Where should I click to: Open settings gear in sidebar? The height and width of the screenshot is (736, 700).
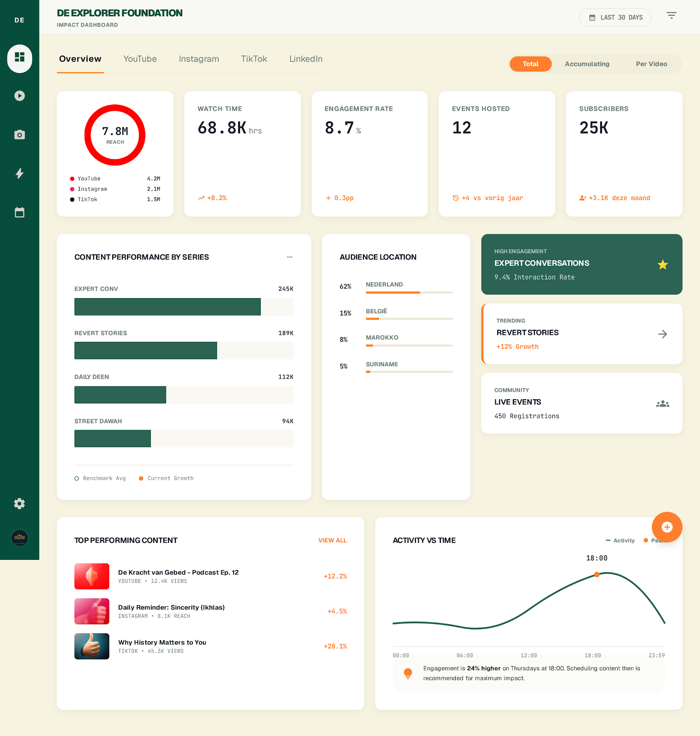(19, 504)
